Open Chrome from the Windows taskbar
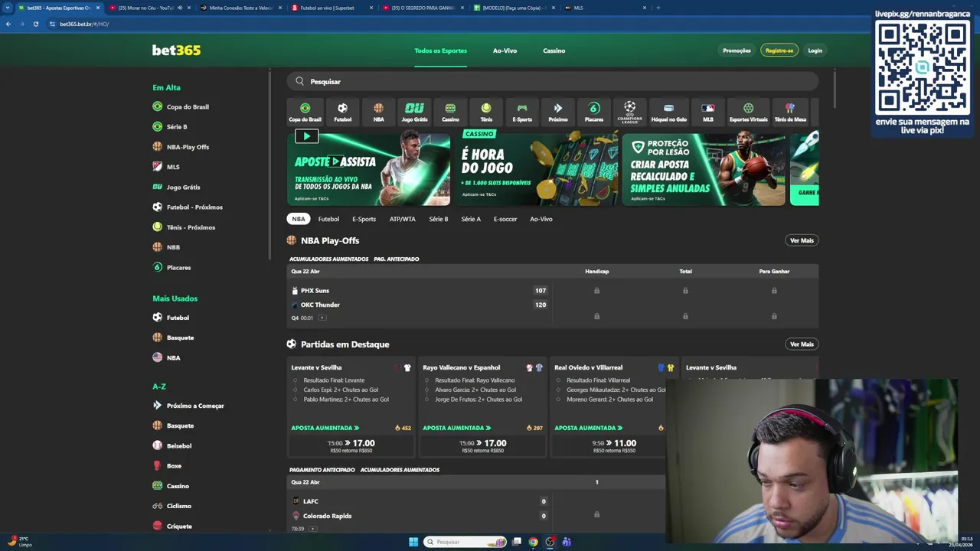980x551 pixels. tap(533, 542)
